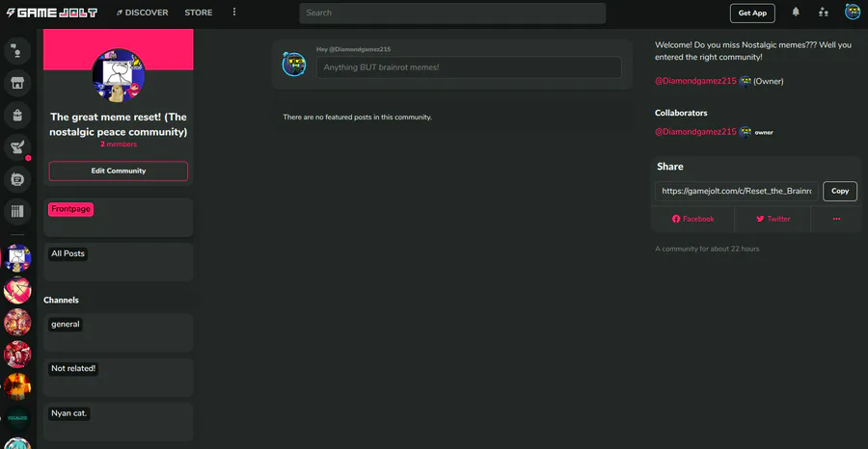Open the sidebar chat icon at top
868x449 pixels.
coord(17,51)
